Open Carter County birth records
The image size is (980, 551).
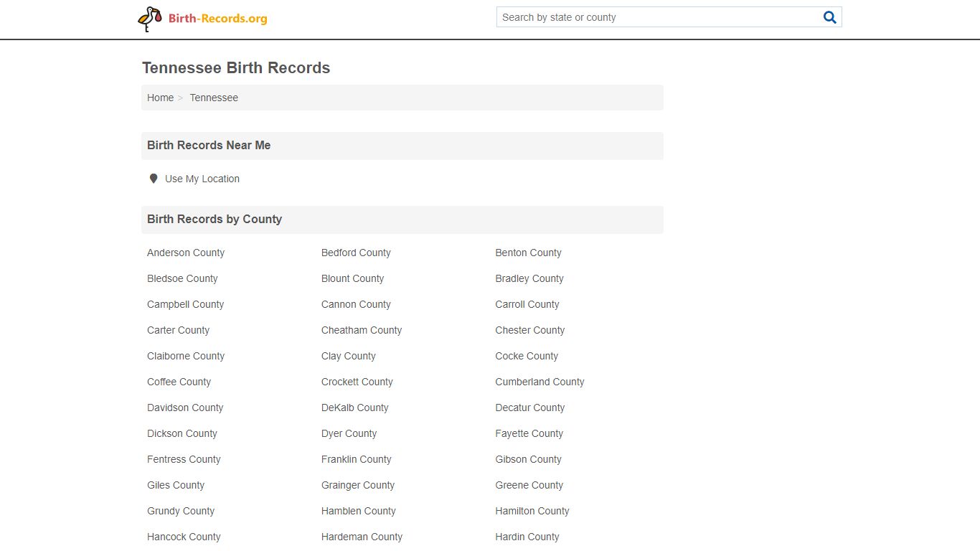tap(178, 330)
